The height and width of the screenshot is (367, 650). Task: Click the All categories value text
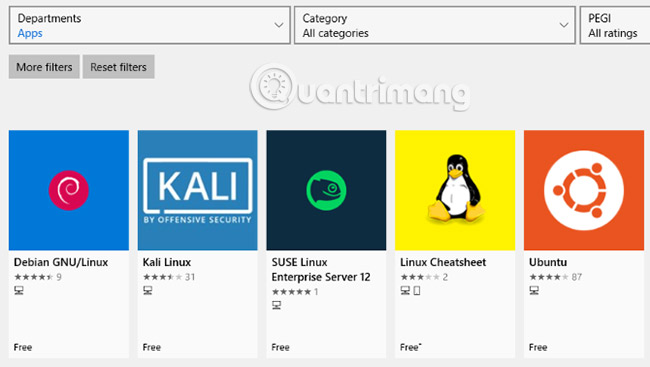335,33
